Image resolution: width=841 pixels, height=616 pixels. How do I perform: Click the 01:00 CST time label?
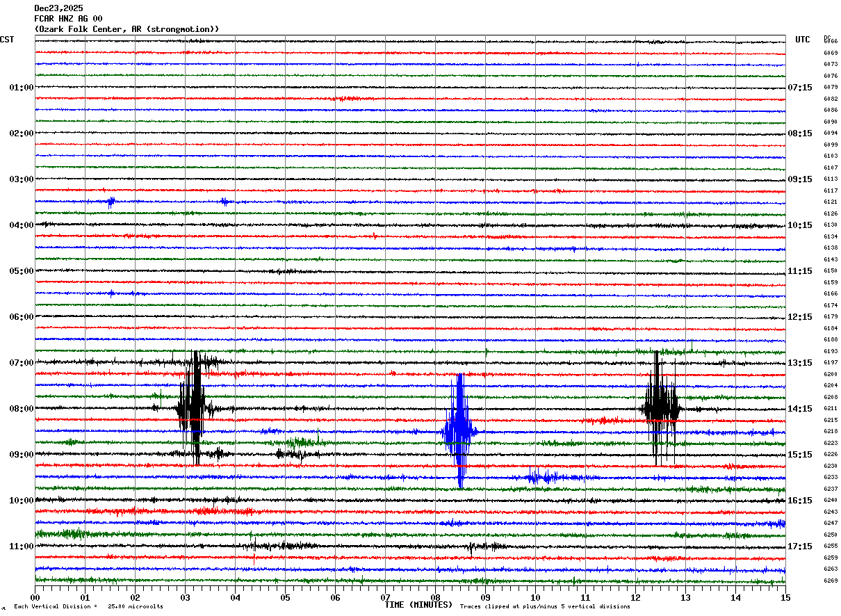click(x=22, y=88)
